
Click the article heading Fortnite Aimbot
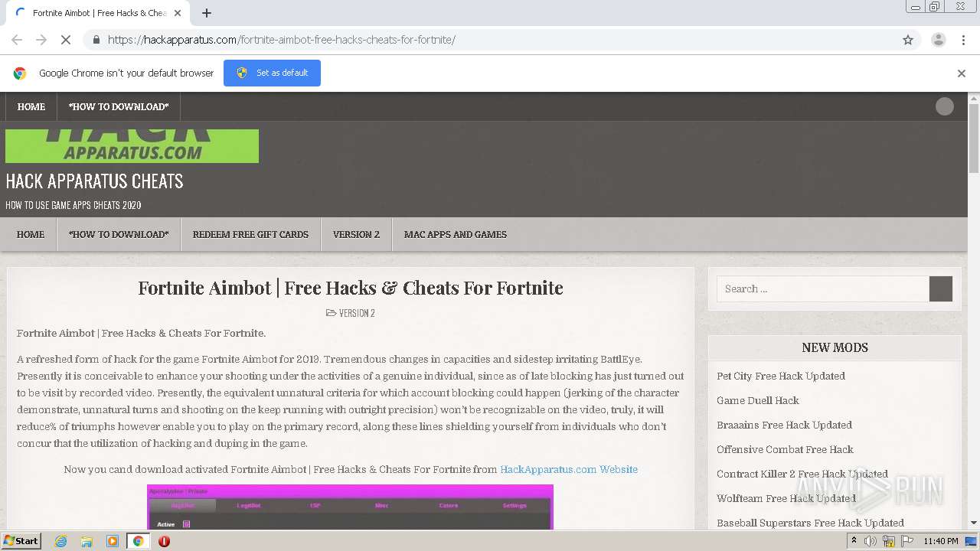[x=351, y=288]
